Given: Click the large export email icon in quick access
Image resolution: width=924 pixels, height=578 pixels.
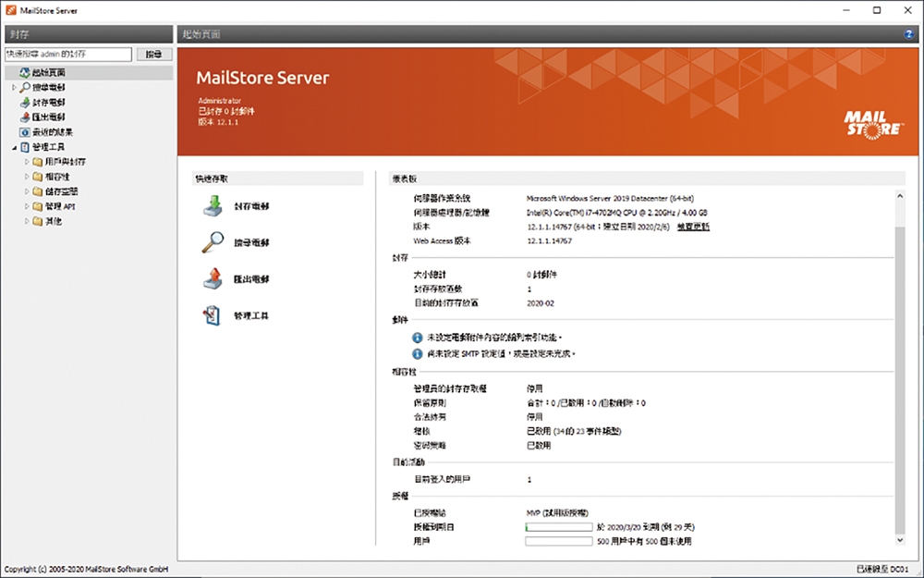Looking at the screenshot, I should pos(213,279).
